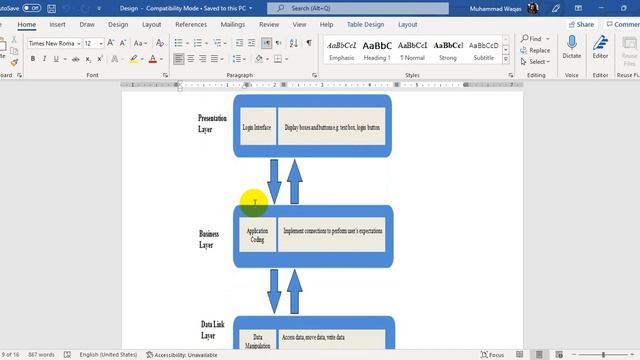
Task: Open font name dropdown
Action: point(79,43)
